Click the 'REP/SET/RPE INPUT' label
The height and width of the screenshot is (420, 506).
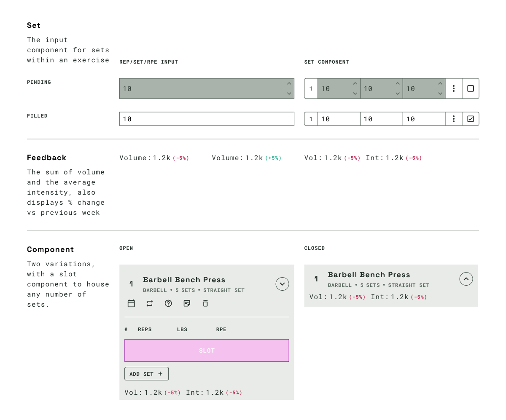coord(149,62)
